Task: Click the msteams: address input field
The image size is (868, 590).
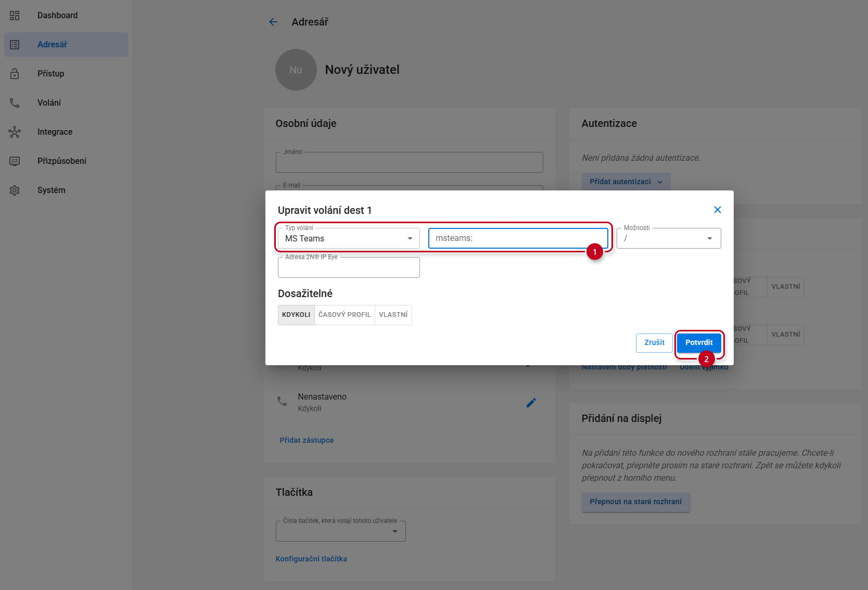Action: coord(518,238)
